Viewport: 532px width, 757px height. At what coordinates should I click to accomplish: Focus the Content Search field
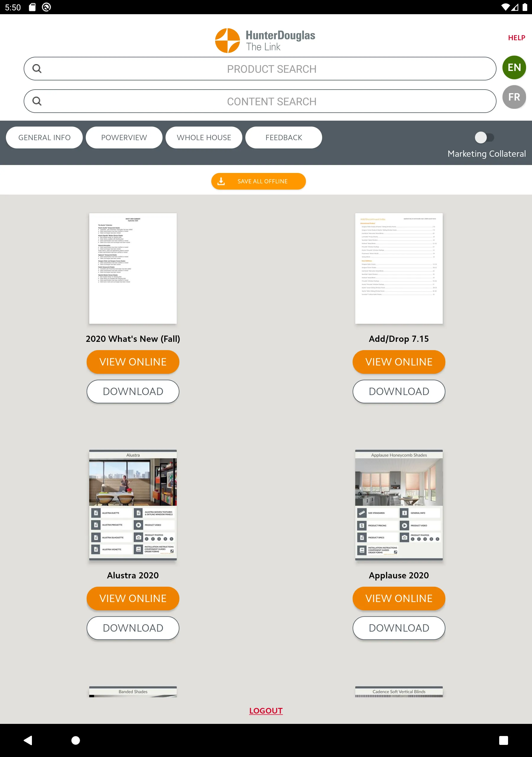pos(260,101)
